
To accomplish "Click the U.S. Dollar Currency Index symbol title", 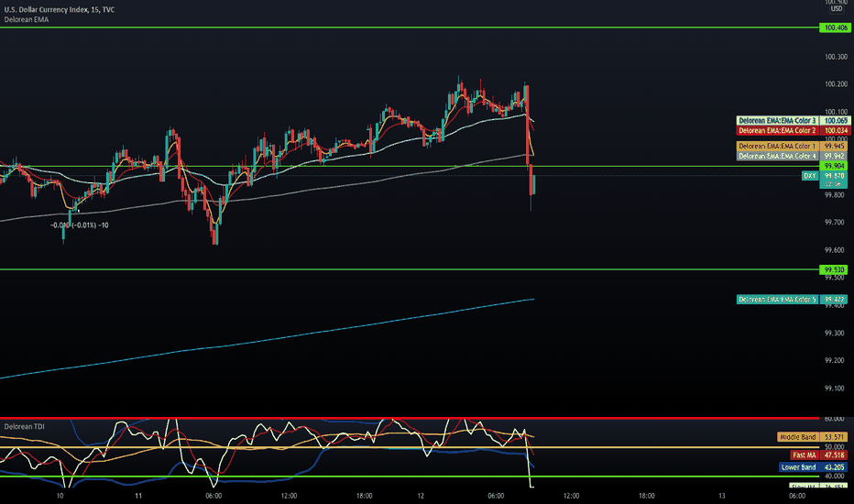I will coord(60,9).
